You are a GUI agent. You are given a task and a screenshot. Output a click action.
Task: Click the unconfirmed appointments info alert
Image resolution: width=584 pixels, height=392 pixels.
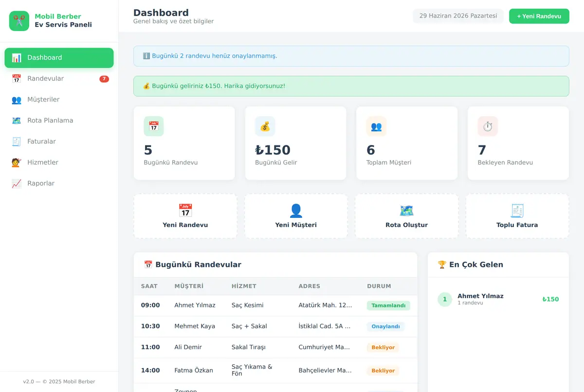click(351, 56)
